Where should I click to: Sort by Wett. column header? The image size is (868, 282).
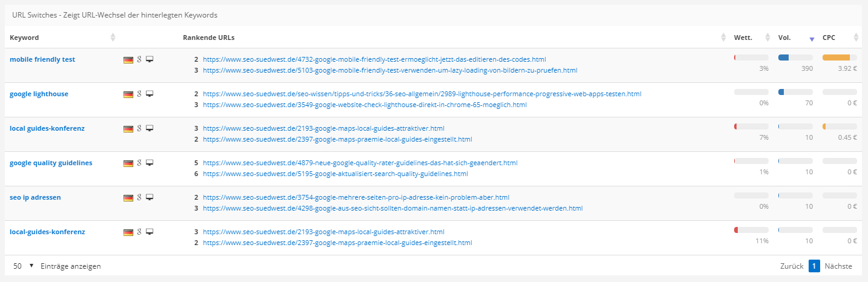click(x=743, y=38)
